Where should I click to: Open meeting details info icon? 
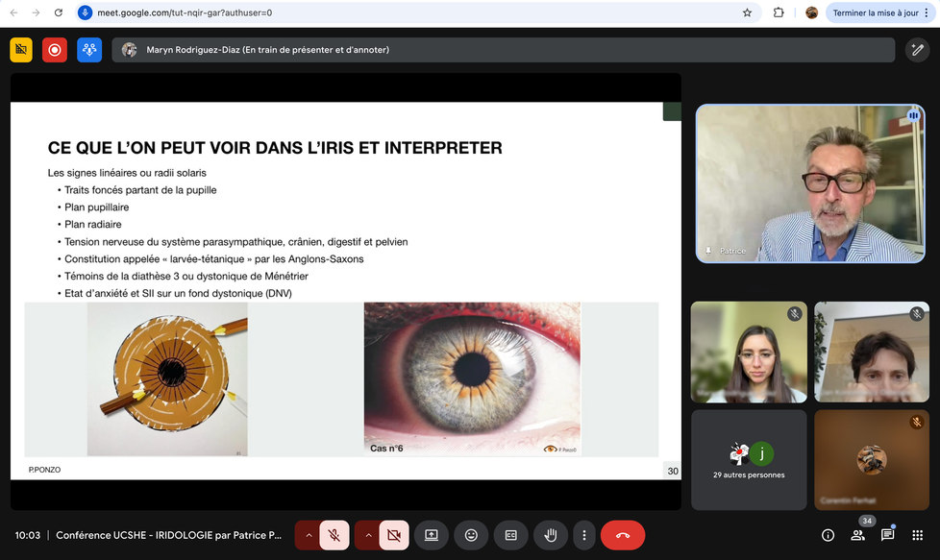[x=828, y=535]
